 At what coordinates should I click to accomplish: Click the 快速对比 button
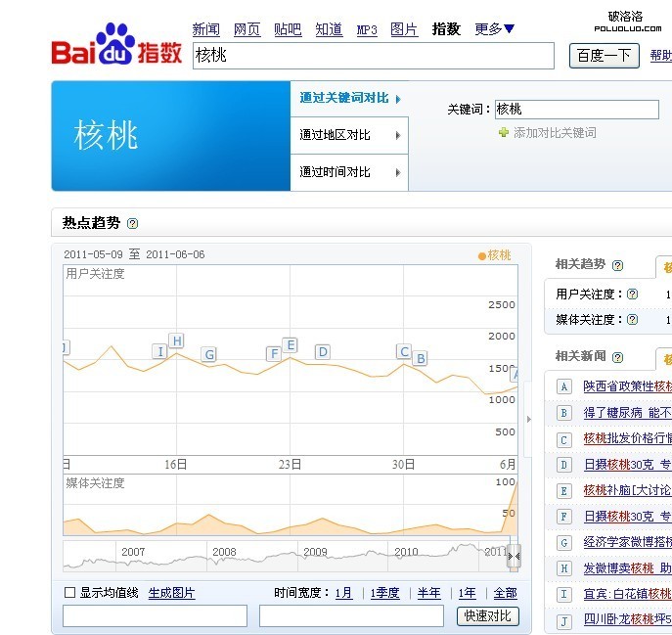[487, 615]
